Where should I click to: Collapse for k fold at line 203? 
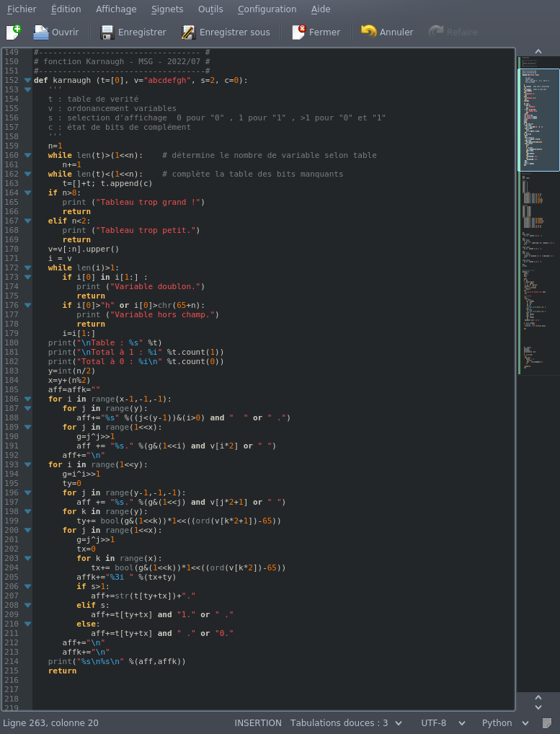(27, 558)
